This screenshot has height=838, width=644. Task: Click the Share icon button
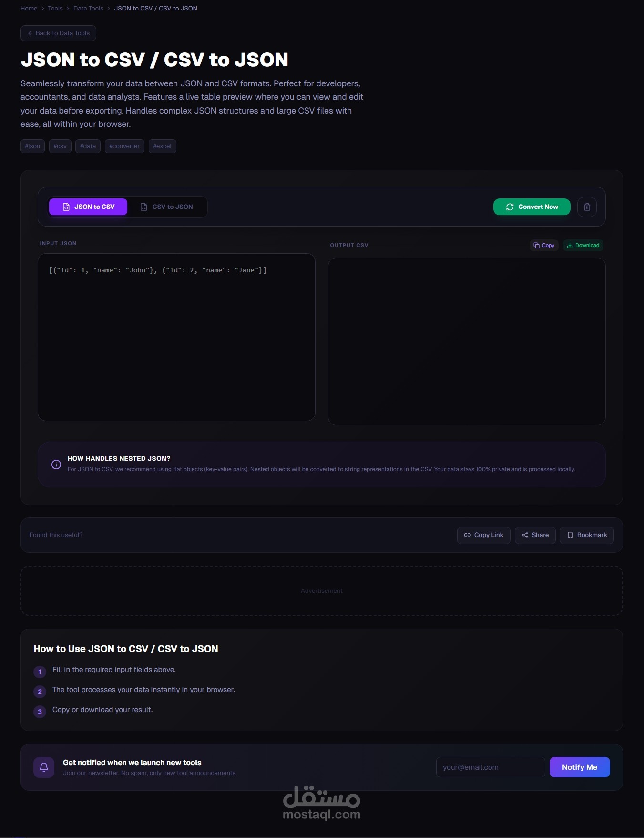[x=535, y=535]
